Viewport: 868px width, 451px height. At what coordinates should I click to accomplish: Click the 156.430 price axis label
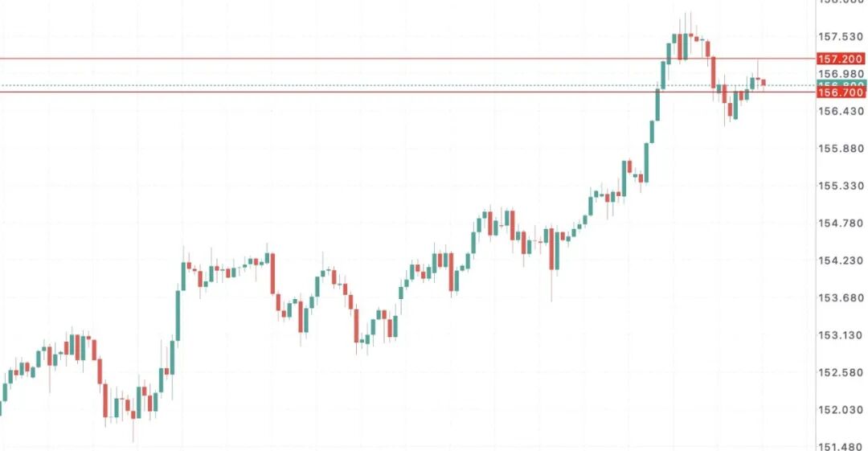(841, 111)
